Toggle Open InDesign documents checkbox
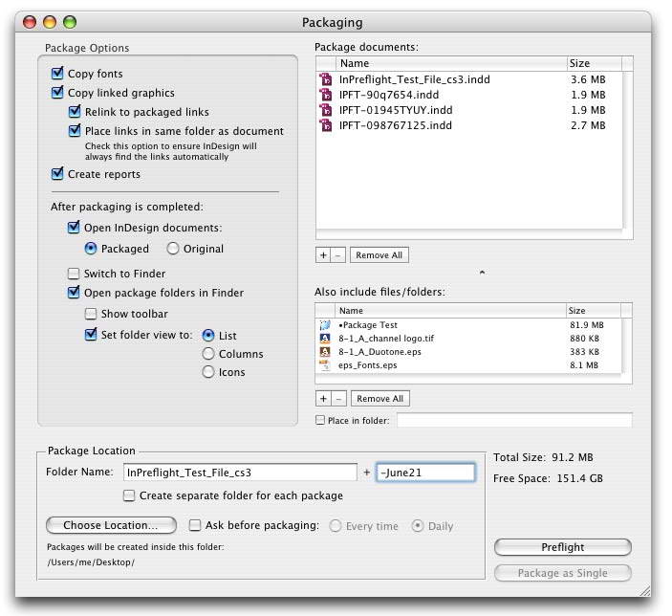672x616 pixels. click(x=74, y=227)
